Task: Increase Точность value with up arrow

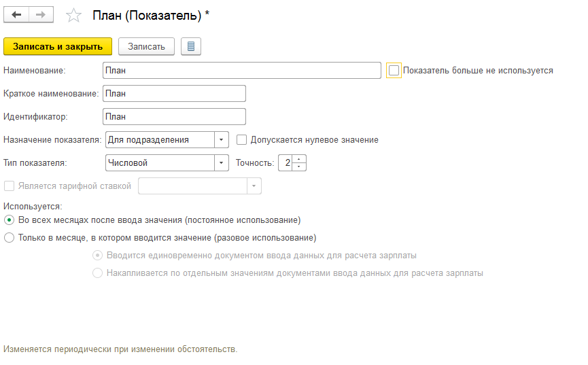Action: pyautogui.click(x=299, y=159)
